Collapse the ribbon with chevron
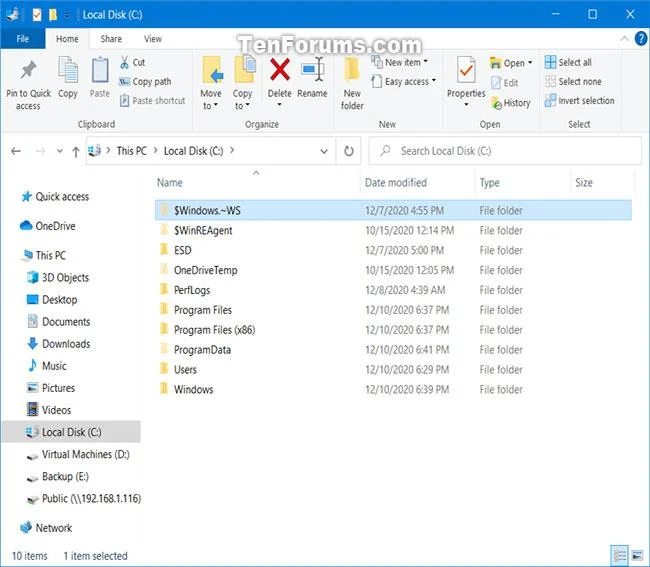650x567 pixels. pos(624,39)
